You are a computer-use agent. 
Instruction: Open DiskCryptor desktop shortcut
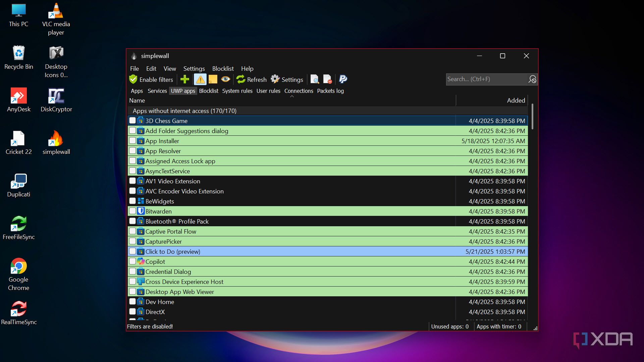56,100
